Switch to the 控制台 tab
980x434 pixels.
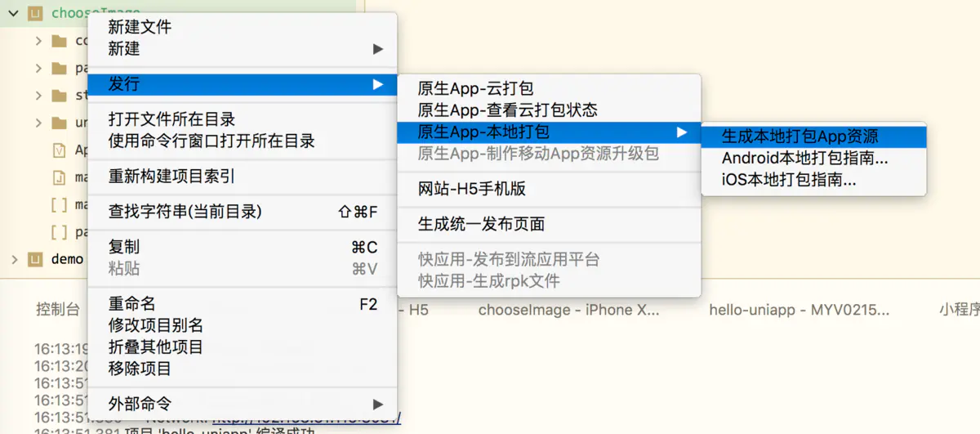pyautogui.click(x=58, y=310)
